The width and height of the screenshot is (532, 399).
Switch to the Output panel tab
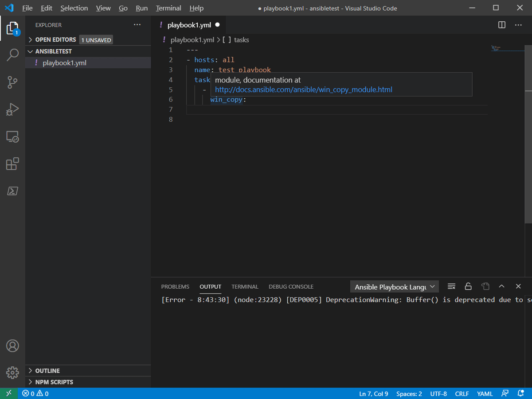pyautogui.click(x=210, y=287)
